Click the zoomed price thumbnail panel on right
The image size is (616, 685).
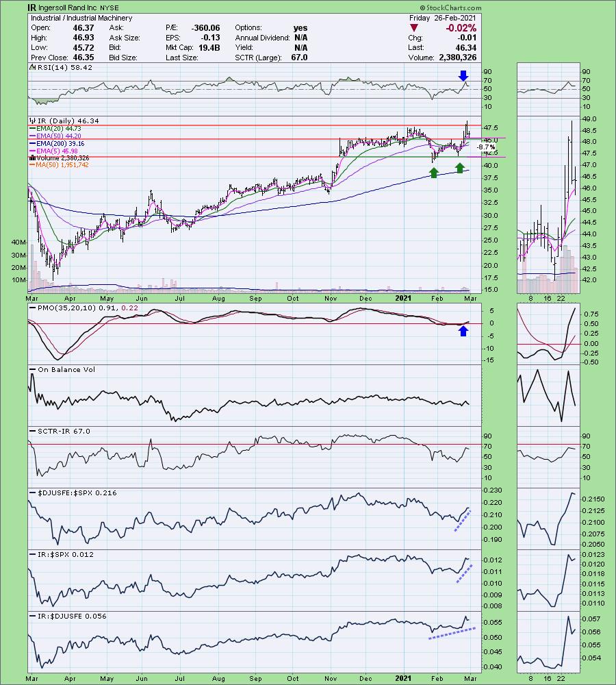548,204
